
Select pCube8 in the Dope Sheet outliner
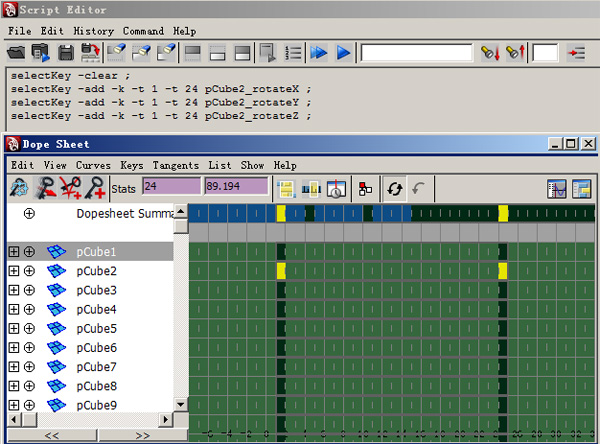tap(96, 386)
